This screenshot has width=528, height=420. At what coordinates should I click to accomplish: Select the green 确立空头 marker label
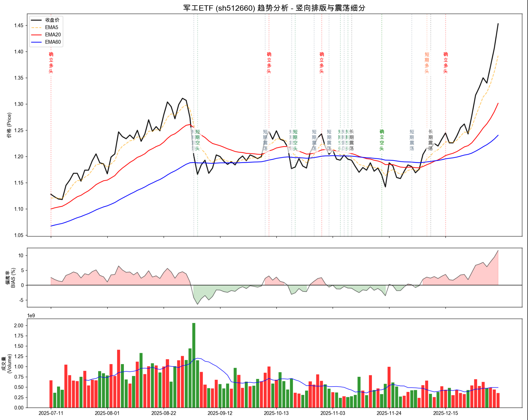[382, 140]
